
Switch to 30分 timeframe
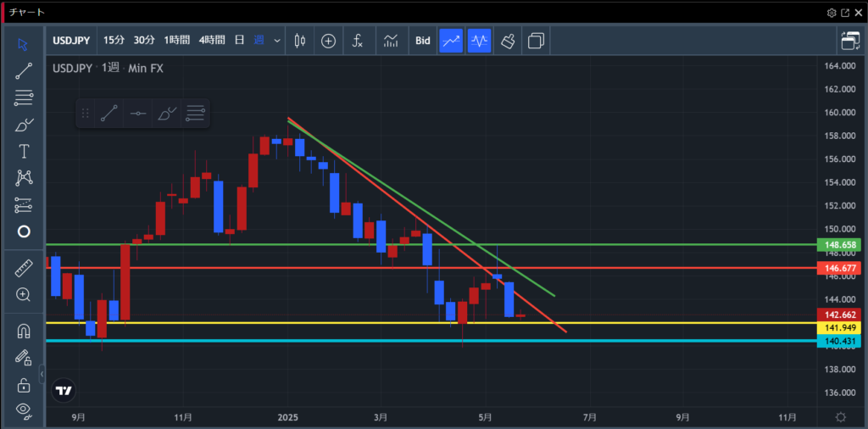[x=144, y=41]
